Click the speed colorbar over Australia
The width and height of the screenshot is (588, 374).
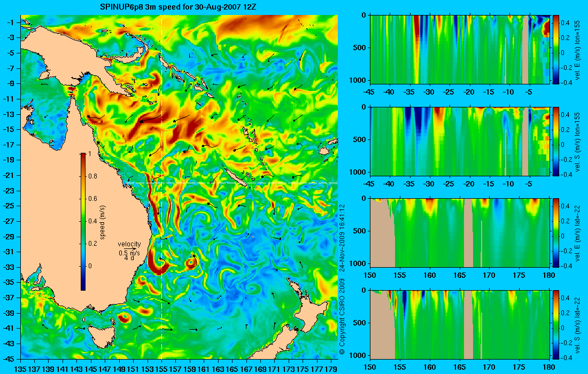[x=83, y=222]
